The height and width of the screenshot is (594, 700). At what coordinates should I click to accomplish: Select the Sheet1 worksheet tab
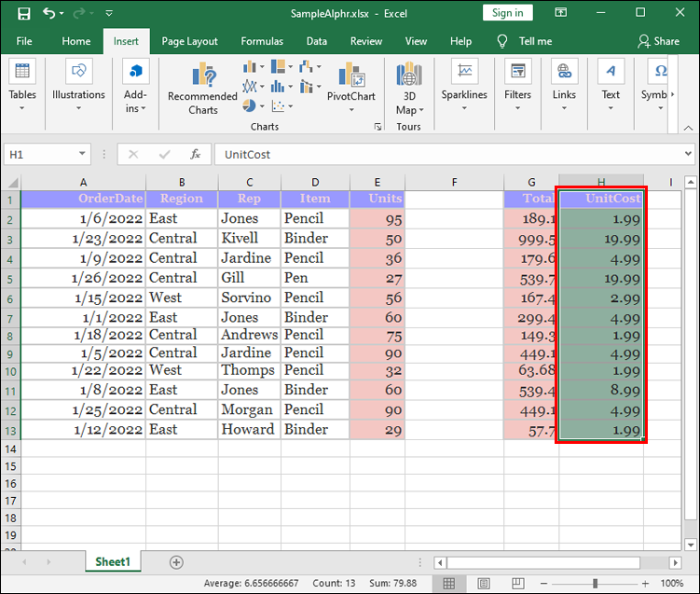point(113,561)
